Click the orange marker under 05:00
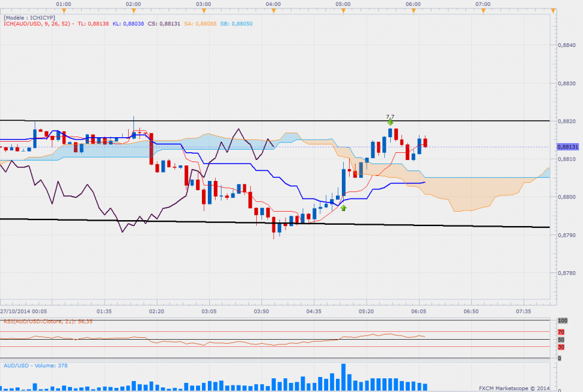Image resolution: width=583 pixels, height=392 pixels. 343,11
